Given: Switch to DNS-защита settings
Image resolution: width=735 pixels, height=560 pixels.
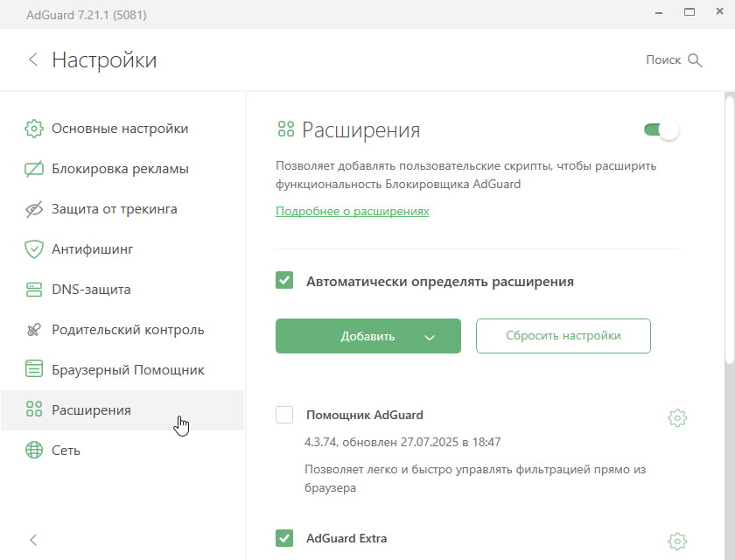Looking at the screenshot, I should 122,290.
